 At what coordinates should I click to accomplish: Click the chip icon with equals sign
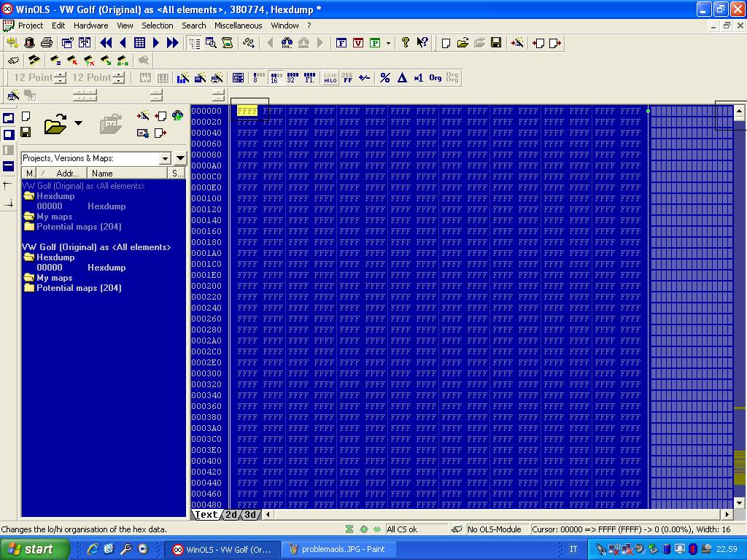click(55, 61)
